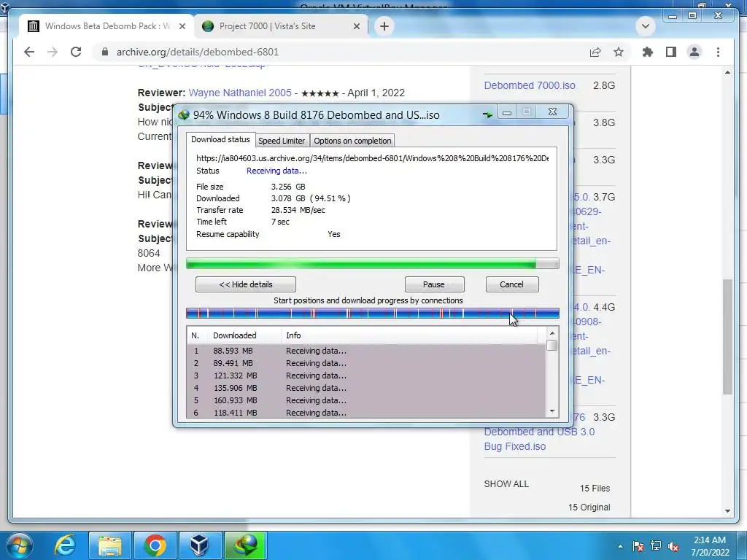Viewport: 747px width, 560px height.
Task: Click the taskbar clock 2:14 AM
Action: coord(710,546)
